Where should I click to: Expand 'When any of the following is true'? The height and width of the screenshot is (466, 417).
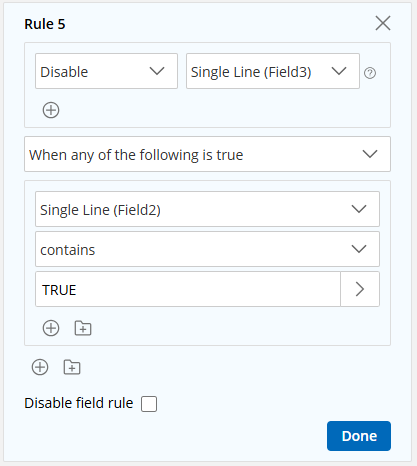coord(207,154)
